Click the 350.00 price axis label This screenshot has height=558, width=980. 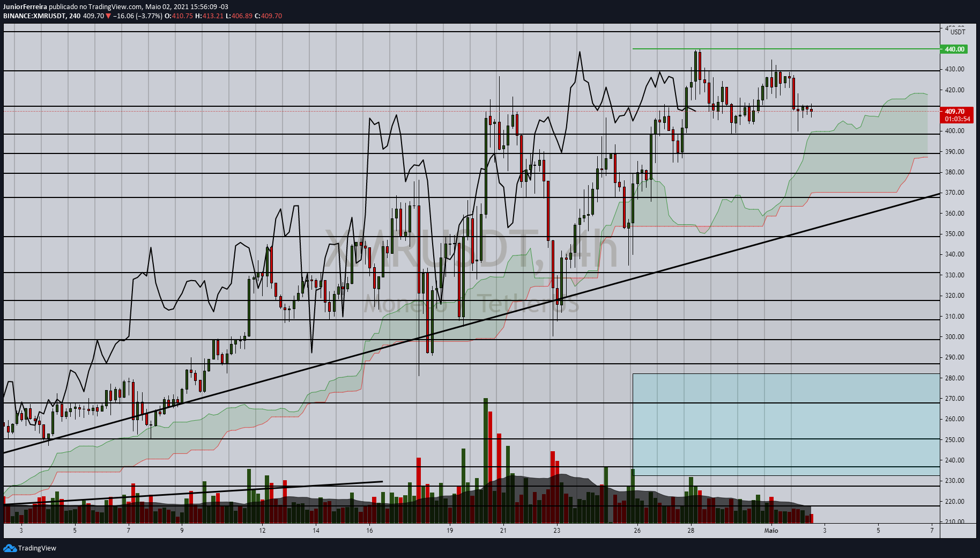[954, 234]
